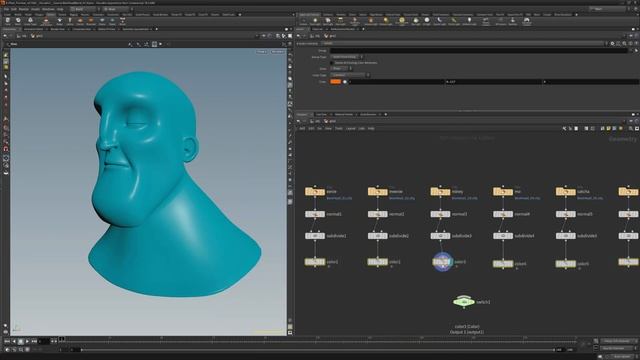Click geo1 in viewport path bar

coord(37,36)
